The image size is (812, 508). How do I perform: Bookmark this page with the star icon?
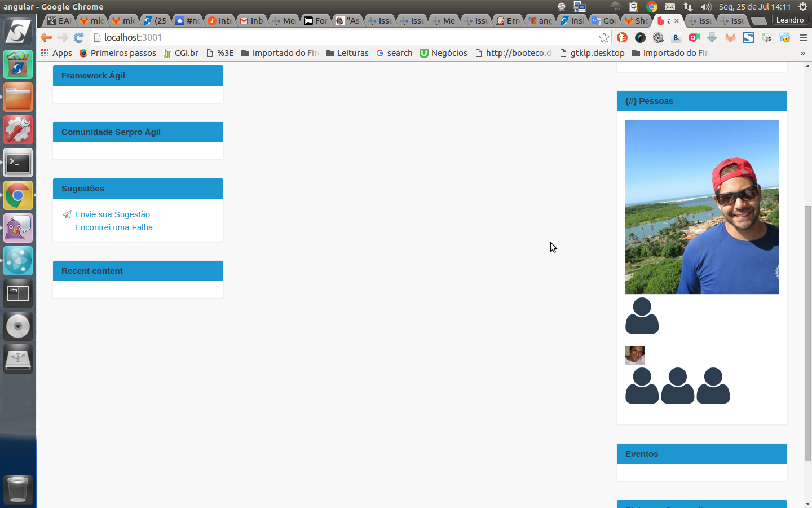click(x=604, y=37)
